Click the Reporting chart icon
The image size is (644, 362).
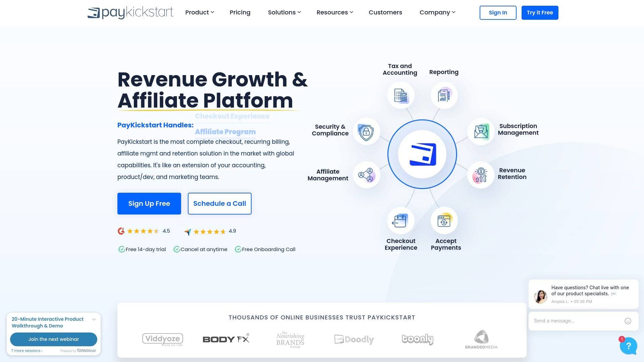pos(444,96)
